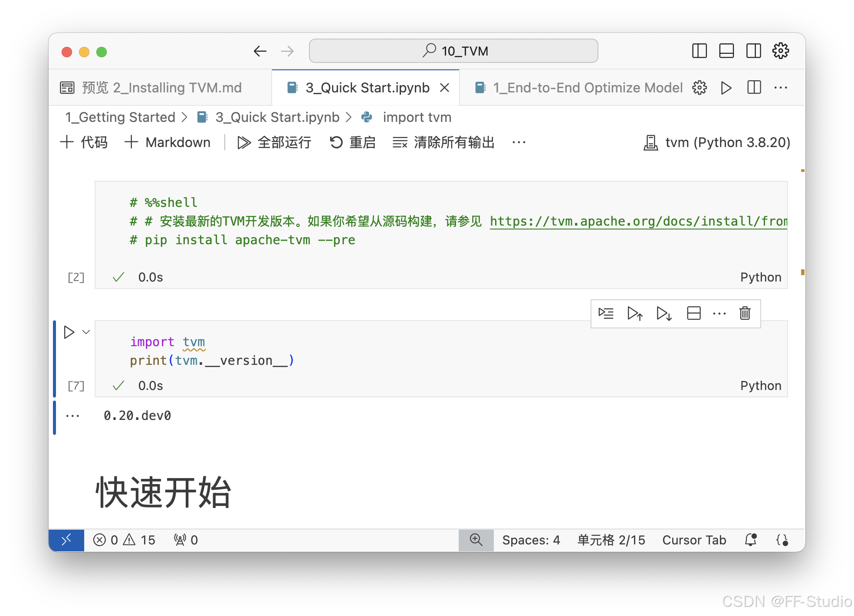Toggle the primary sidebar layout icon
Viewport: 854px width, 616px height.
coord(699,51)
